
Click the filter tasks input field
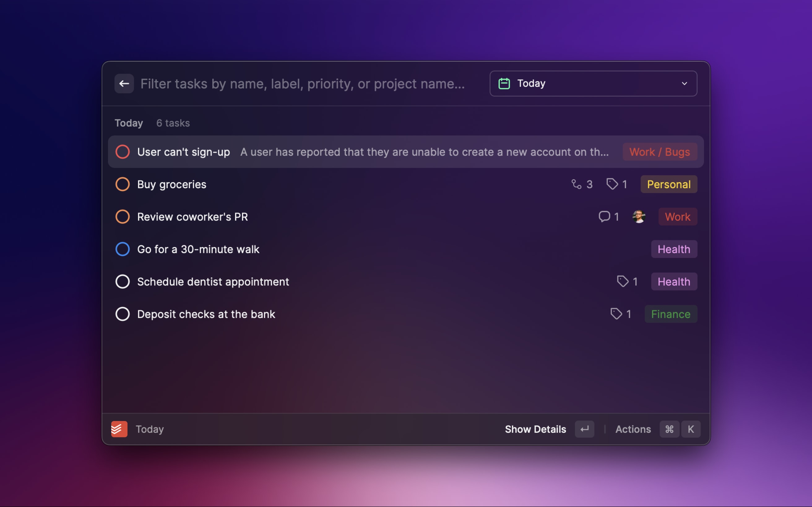pyautogui.click(x=302, y=83)
